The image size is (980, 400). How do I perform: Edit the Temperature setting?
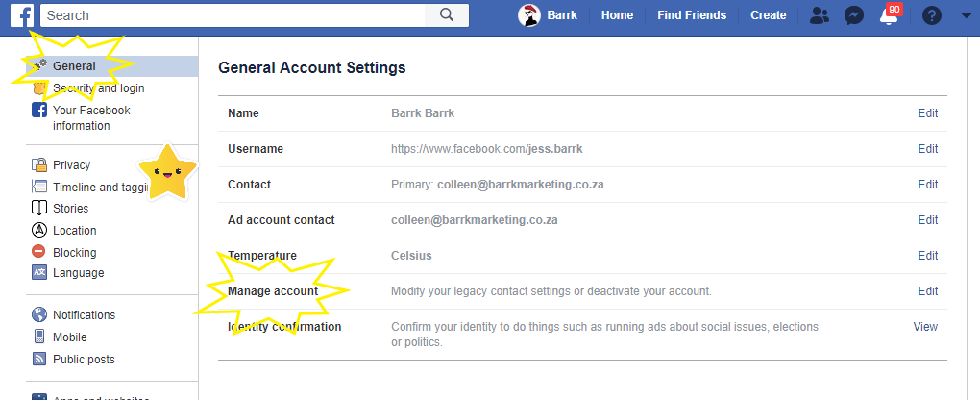click(927, 256)
